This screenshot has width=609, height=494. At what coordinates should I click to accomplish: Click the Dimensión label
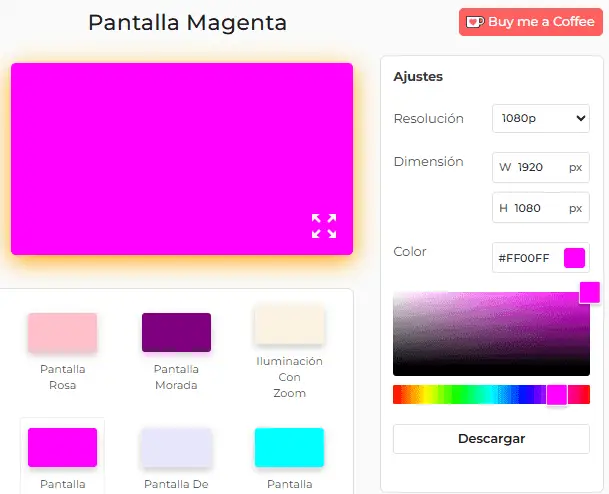(x=428, y=162)
